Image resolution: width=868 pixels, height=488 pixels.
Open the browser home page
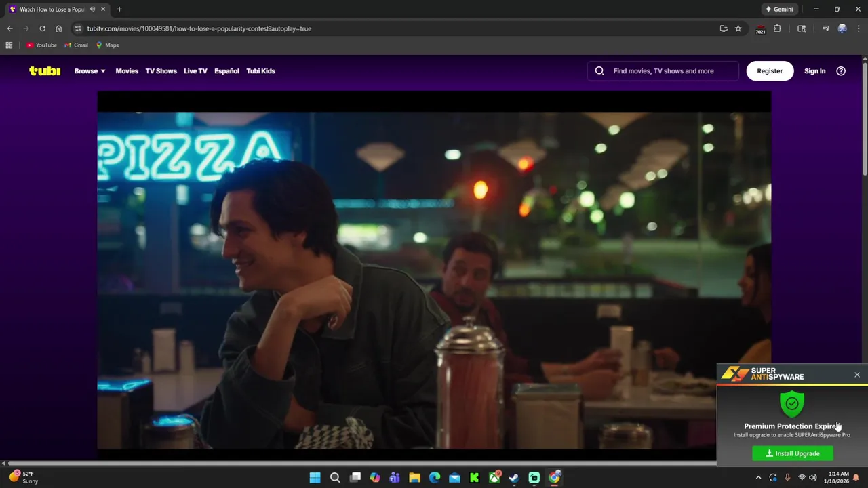click(x=58, y=28)
